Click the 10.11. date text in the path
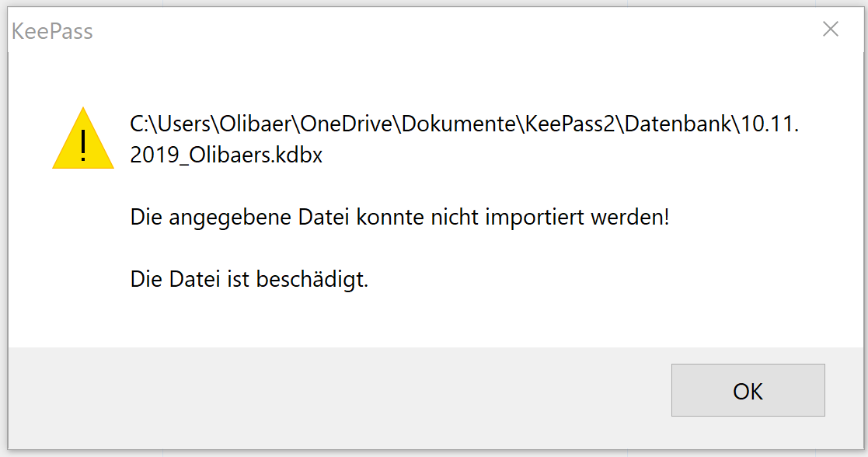Screen dimensions: 868x457 click(x=770, y=124)
